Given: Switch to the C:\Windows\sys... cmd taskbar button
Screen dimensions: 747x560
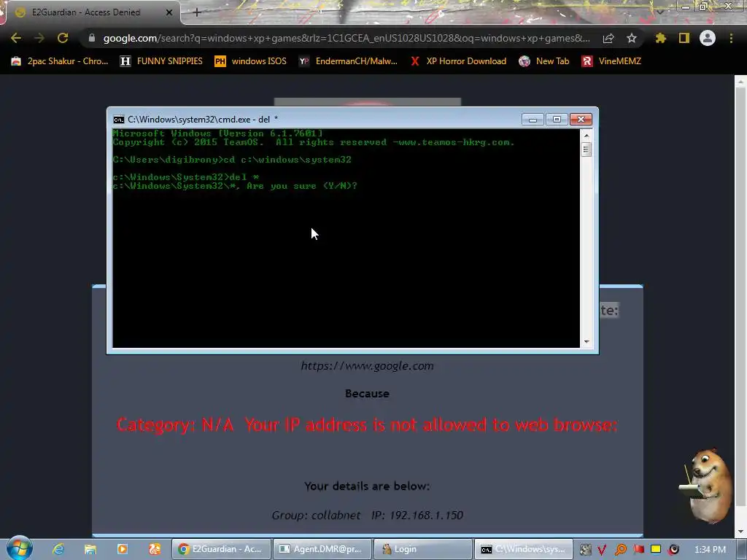Looking at the screenshot, I should pos(524,549).
